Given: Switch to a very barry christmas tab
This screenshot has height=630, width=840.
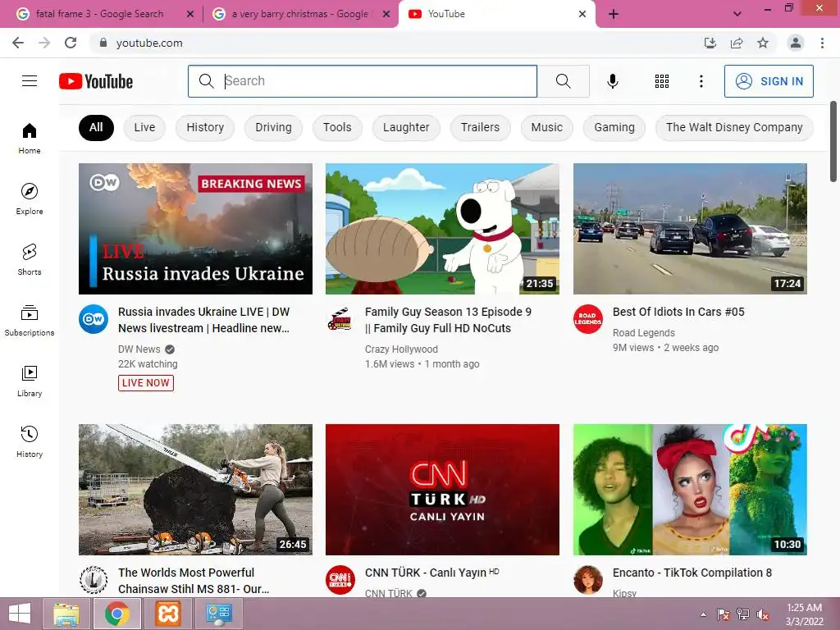Looking at the screenshot, I should point(300,14).
